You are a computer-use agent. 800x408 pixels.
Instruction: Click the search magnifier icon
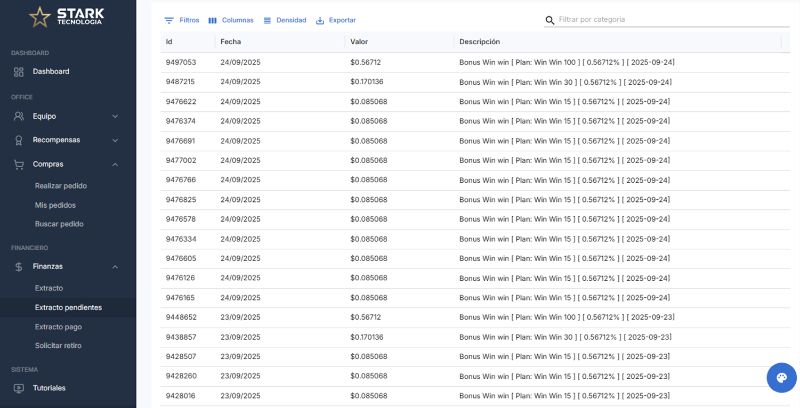550,20
